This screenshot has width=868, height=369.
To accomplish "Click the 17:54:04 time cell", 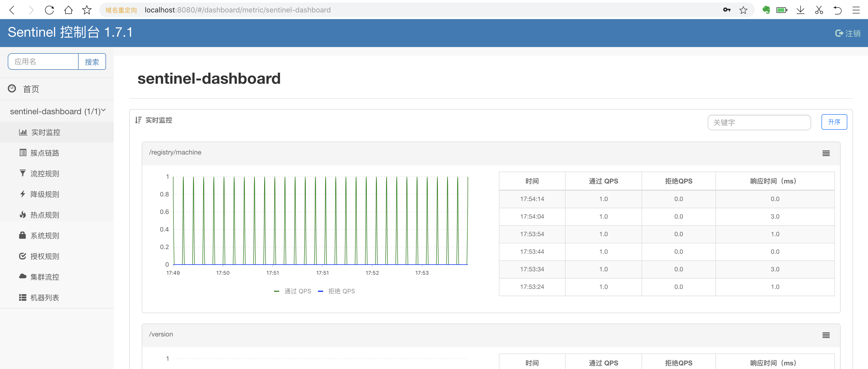I will pyautogui.click(x=532, y=217).
